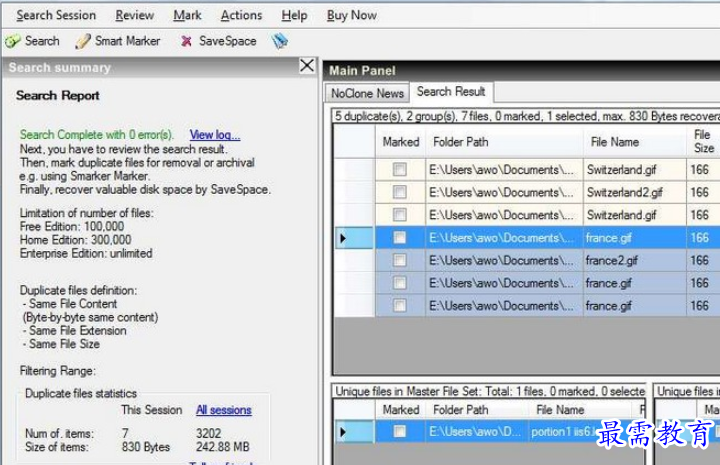Image resolution: width=720 pixels, height=465 pixels.
Task: Click the Smart Marker pencil icon
Action: point(83,41)
